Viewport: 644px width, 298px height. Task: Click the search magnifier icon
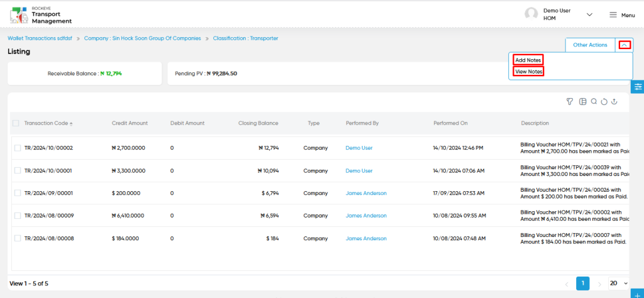click(x=594, y=102)
